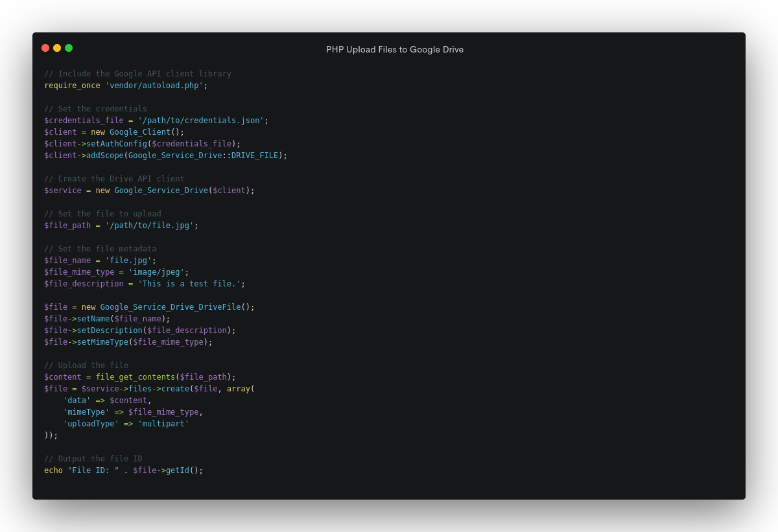The height and width of the screenshot is (532, 778).
Task: Select the DRIVE_FILE scope constant
Action: [256, 155]
